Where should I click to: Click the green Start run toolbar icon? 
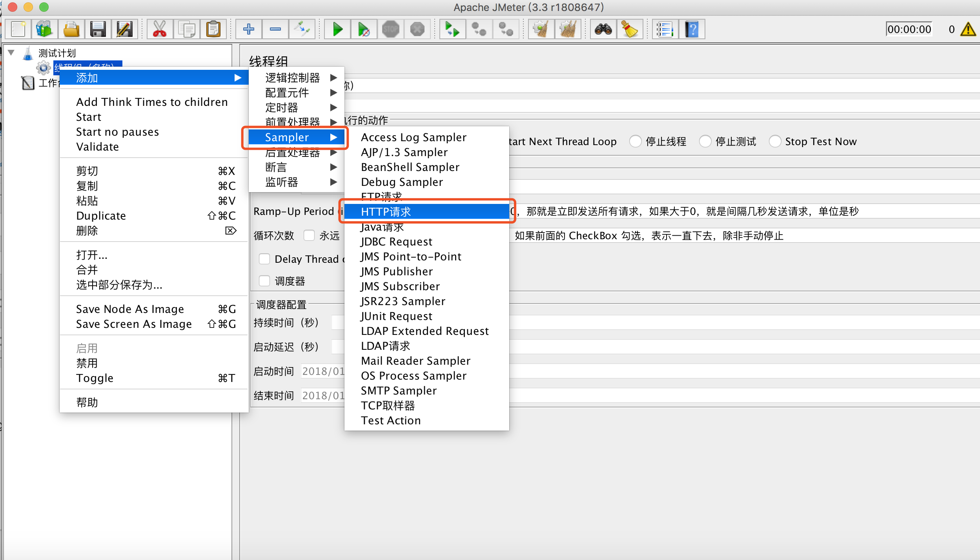(337, 29)
